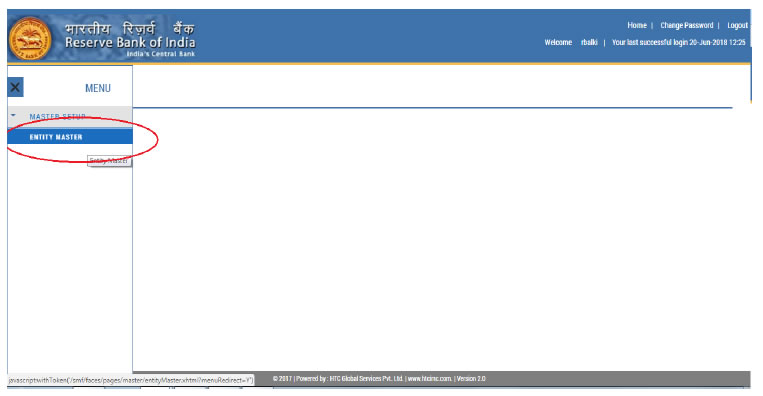Close the side menu with the X icon
763x396 pixels.
coord(16,88)
